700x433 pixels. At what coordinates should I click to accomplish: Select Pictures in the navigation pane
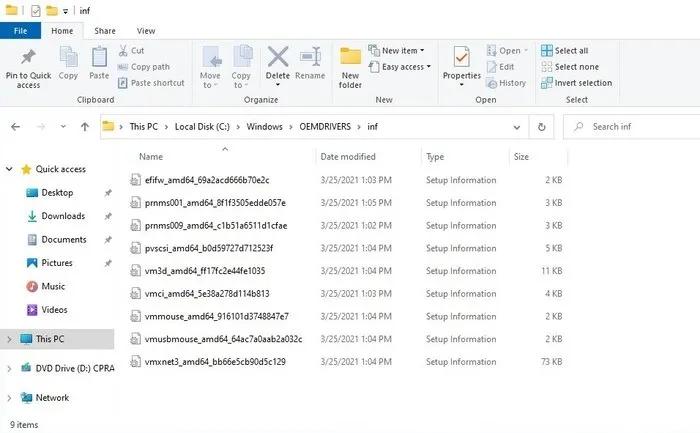coord(57,263)
